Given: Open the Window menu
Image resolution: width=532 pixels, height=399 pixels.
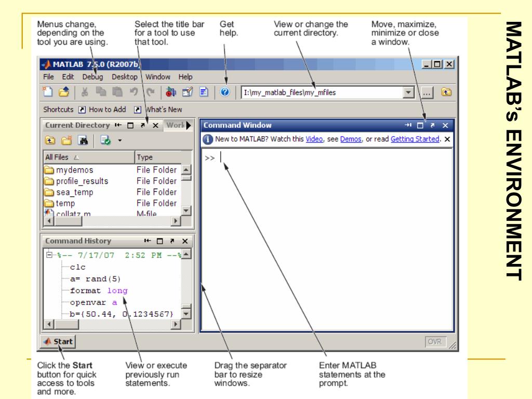Looking at the screenshot, I should [x=158, y=77].
